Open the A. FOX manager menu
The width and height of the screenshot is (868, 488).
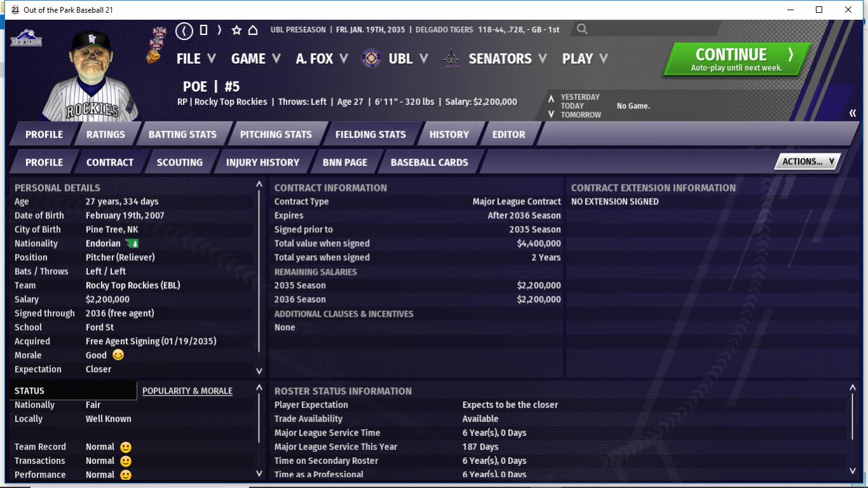(x=321, y=59)
